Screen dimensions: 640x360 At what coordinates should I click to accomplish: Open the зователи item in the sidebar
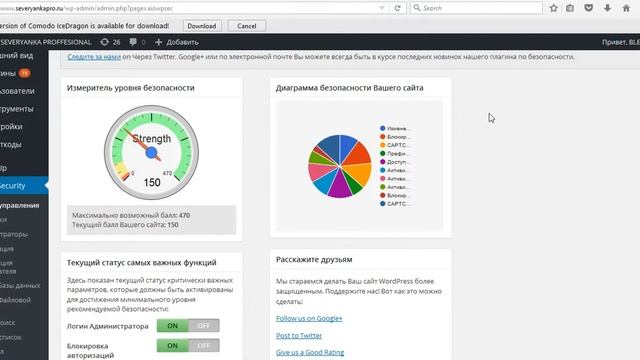coord(17,91)
